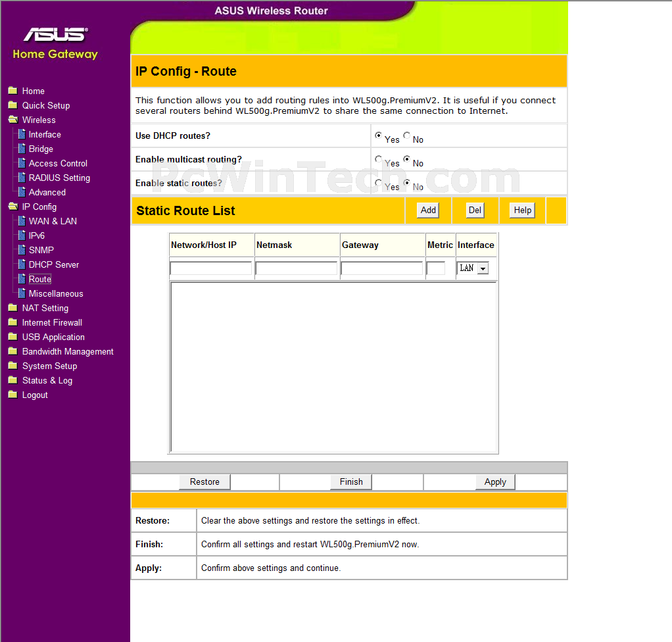This screenshot has height=642, width=672.
Task: Expand the NAT Setting folder icon
Action: [13, 307]
